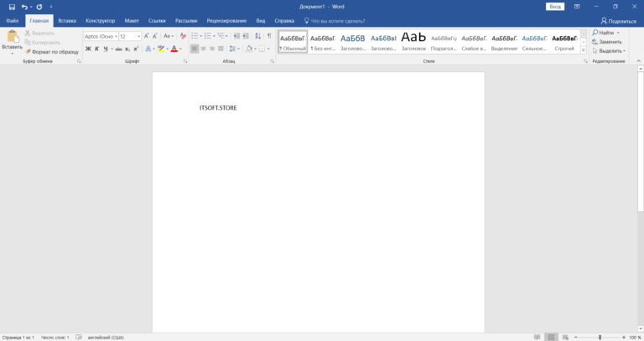Apply the red font color
Viewport: 644px width, 341px height.
pos(174,49)
